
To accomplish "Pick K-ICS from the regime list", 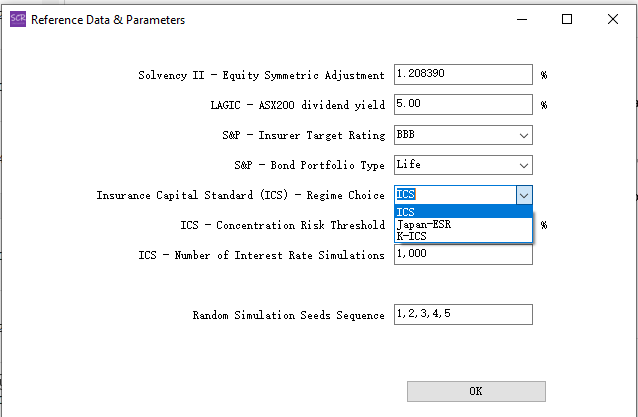I will click(463, 236).
